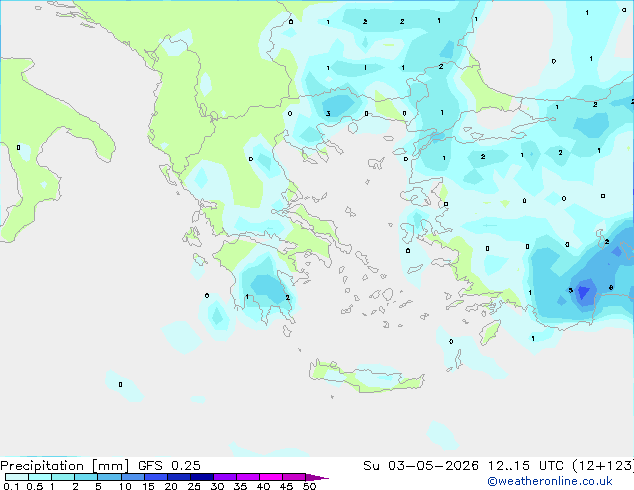Click the 'Su 03-05-2026' date text
634x490 pixels.
click(421, 466)
